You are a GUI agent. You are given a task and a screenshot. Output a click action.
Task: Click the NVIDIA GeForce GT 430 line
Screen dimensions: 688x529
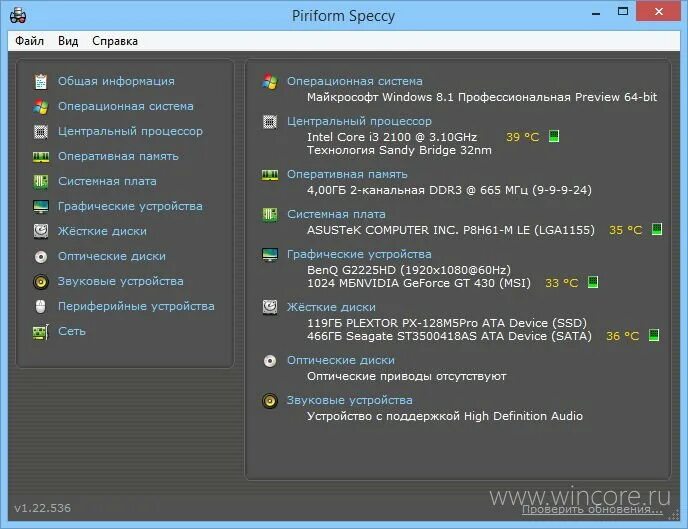419,283
